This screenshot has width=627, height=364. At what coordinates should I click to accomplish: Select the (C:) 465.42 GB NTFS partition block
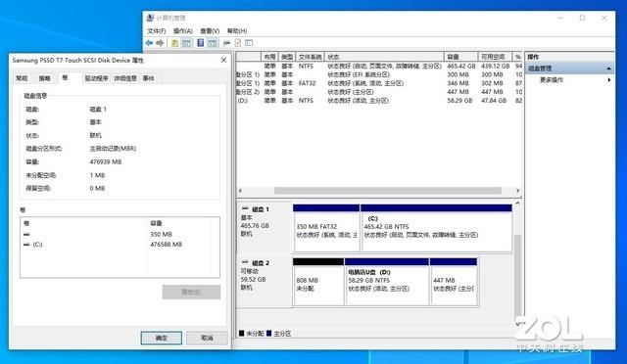(x=436, y=228)
